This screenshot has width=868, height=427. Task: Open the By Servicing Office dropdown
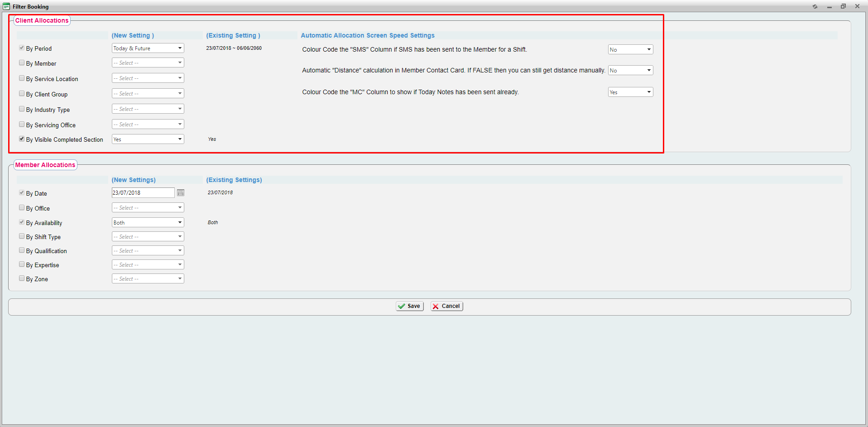coord(148,124)
